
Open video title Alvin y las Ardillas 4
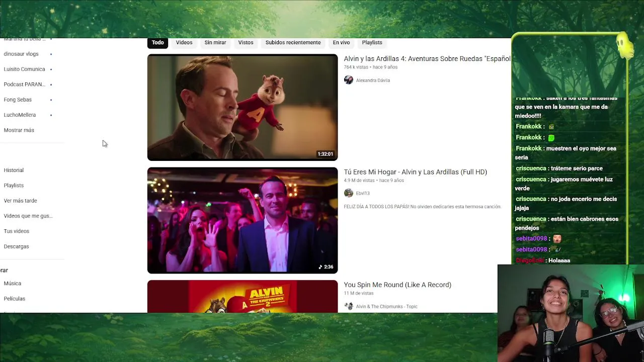click(x=427, y=59)
